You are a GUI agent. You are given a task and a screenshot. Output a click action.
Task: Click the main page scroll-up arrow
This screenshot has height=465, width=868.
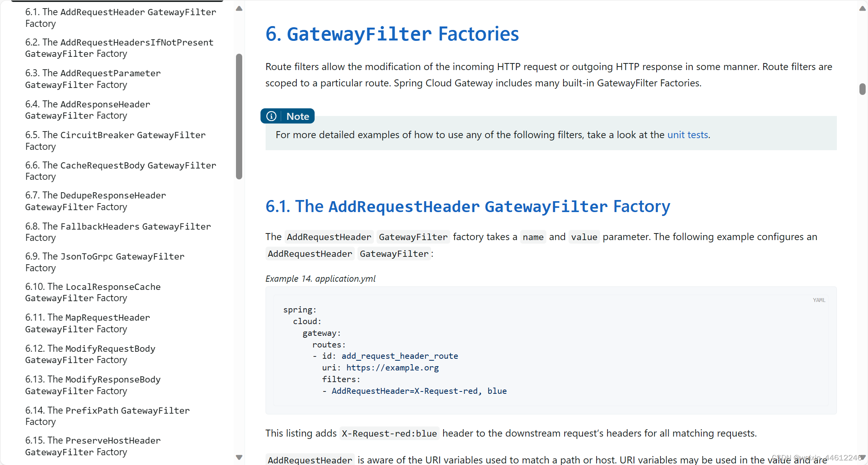pos(863,9)
